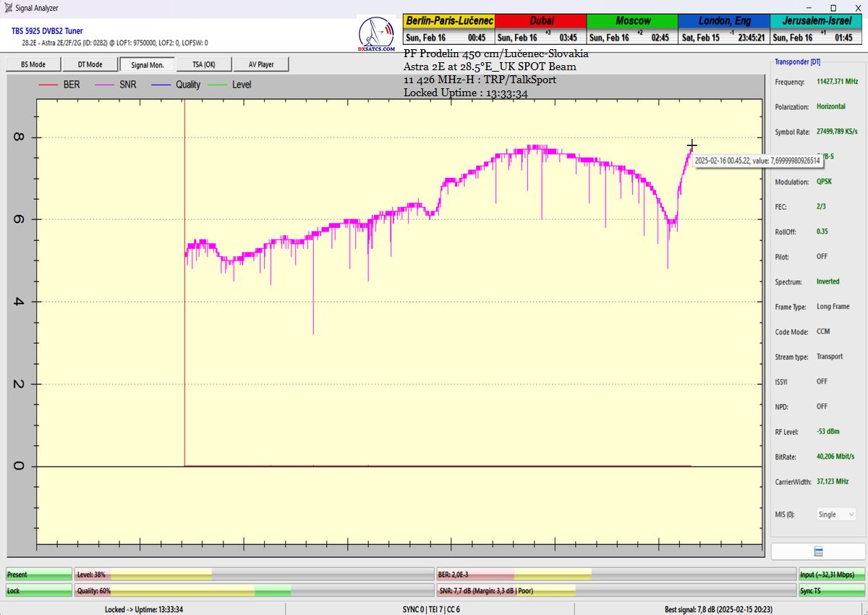Toggle the Lock status indicator
The height and width of the screenshot is (615, 868).
click(x=39, y=590)
